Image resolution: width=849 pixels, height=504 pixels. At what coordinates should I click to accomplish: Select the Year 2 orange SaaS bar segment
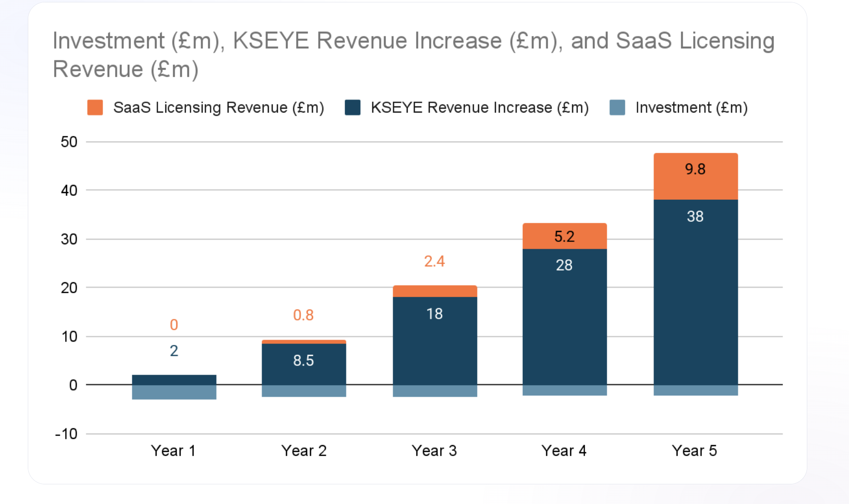coord(304,342)
